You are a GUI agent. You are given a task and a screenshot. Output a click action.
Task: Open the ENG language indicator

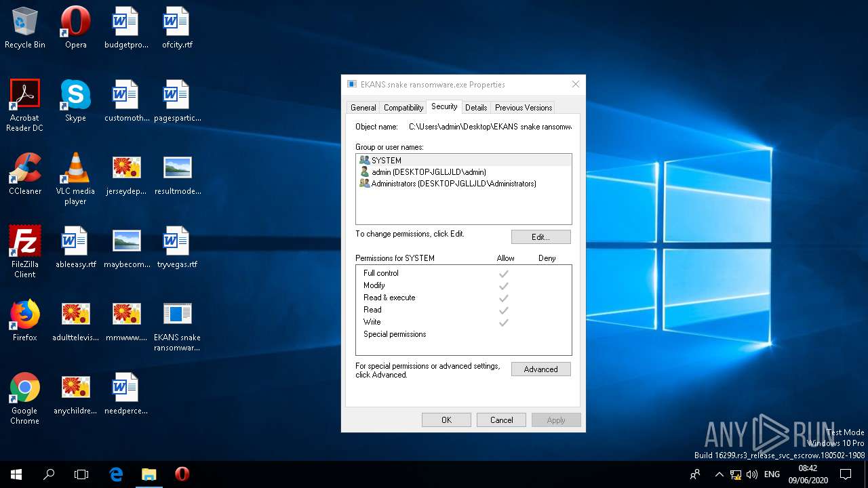click(772, 474)
